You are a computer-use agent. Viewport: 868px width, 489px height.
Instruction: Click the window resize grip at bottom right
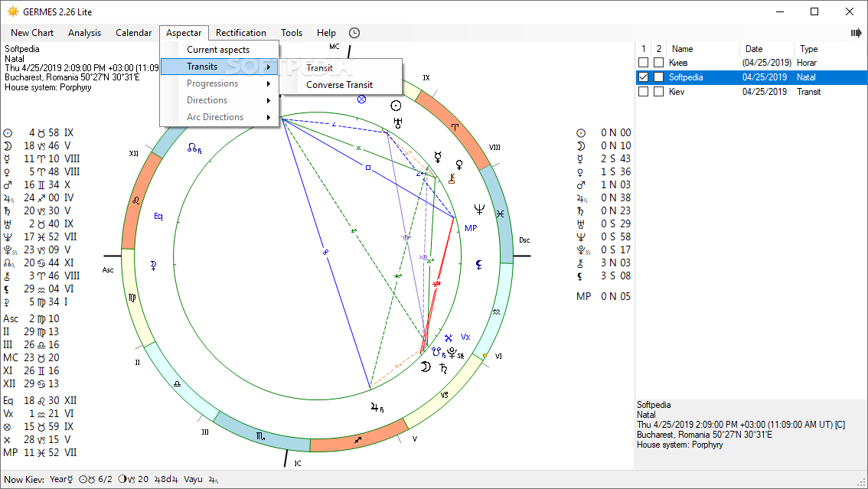click(x=862, y=482)
